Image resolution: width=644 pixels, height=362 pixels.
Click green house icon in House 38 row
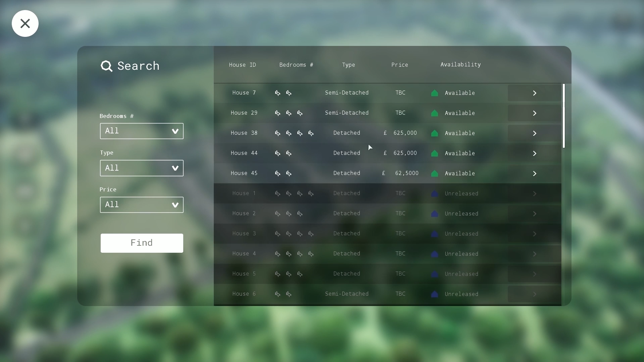(x=434, y=133)
